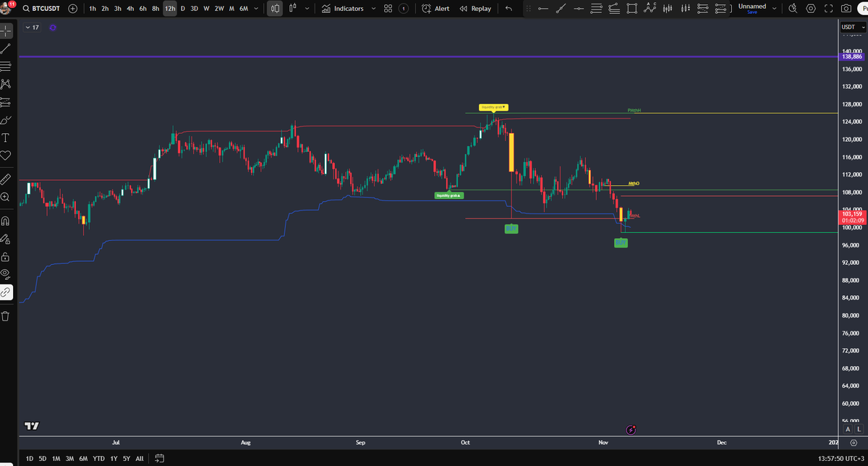Select the Text drawing tool
The width and height of the screenshot is (868, 466).
(x=7, y=137)
